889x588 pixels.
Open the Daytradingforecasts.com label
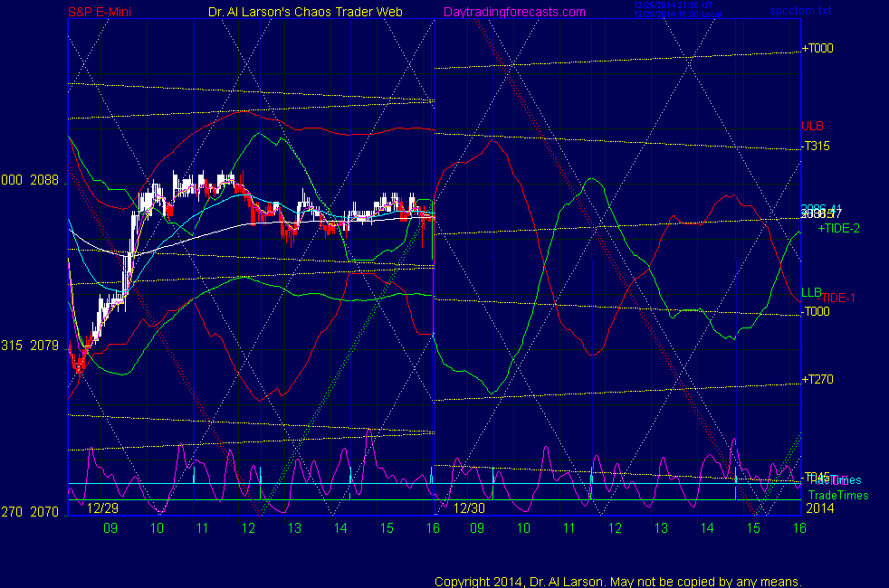click(514, 12)
